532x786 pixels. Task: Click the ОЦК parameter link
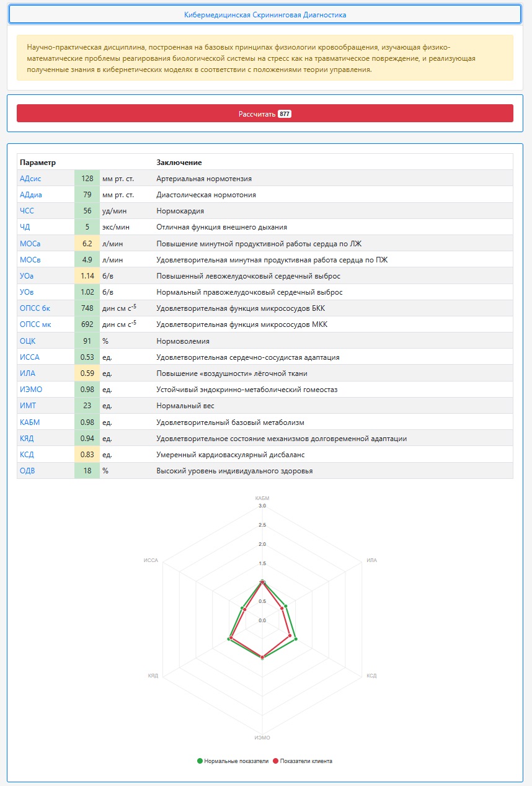pyautogui.click(x=27, y=341)
